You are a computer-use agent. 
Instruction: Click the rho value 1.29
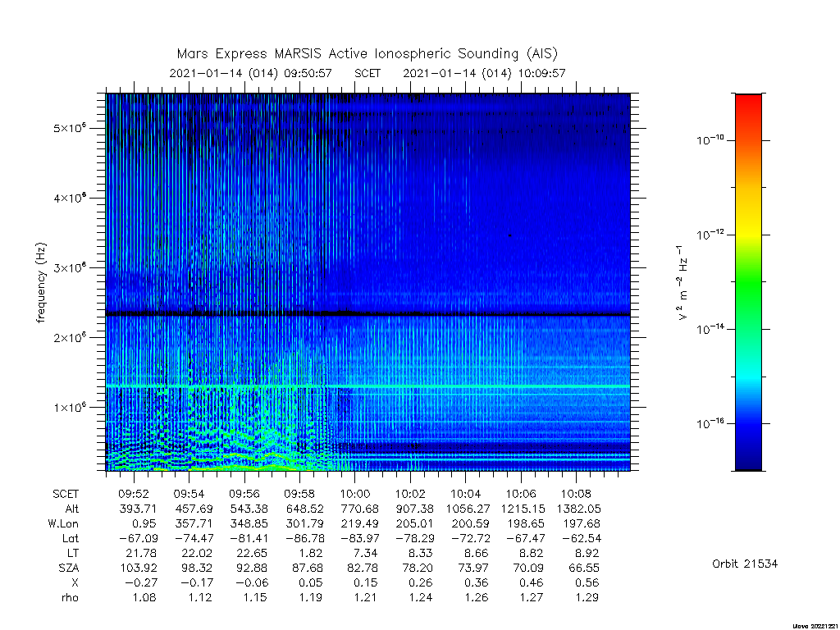[587, 597]
